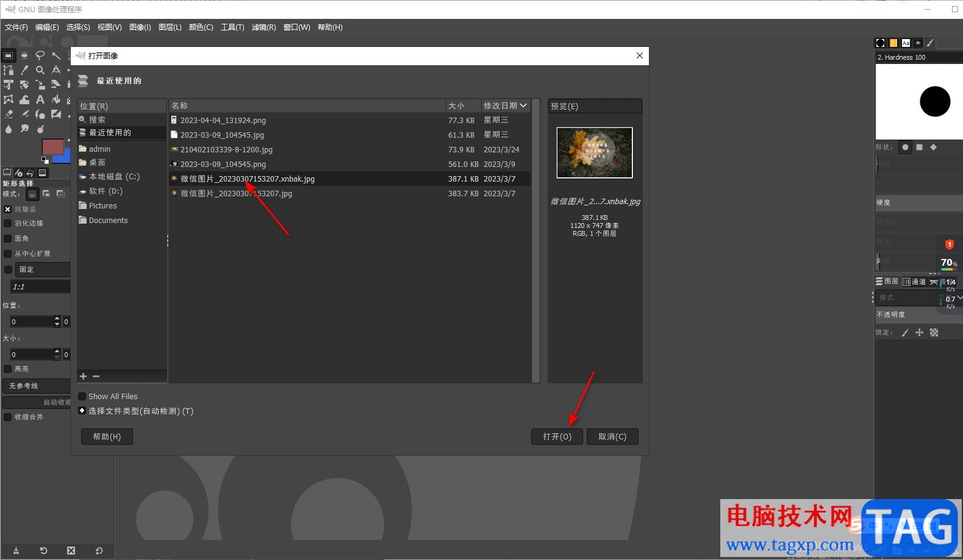This screenshot has height=560, width=963.
Task: Select the Fuzzy Select magic wand tool
Action: (56, 55)
